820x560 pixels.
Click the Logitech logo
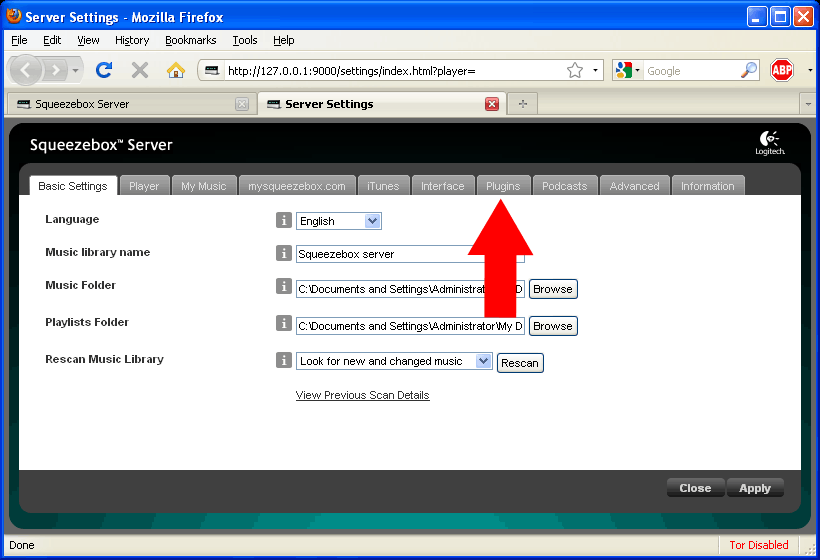(770, 143)
